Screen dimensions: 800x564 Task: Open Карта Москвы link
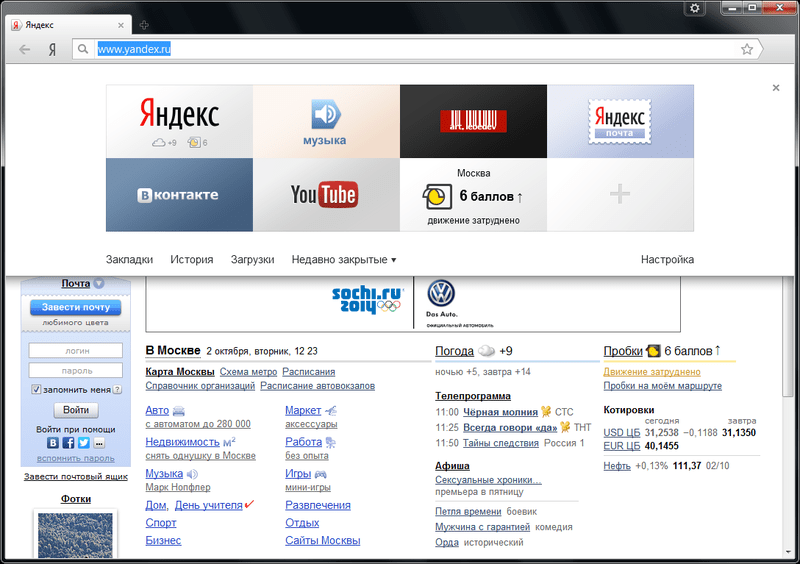180,372
